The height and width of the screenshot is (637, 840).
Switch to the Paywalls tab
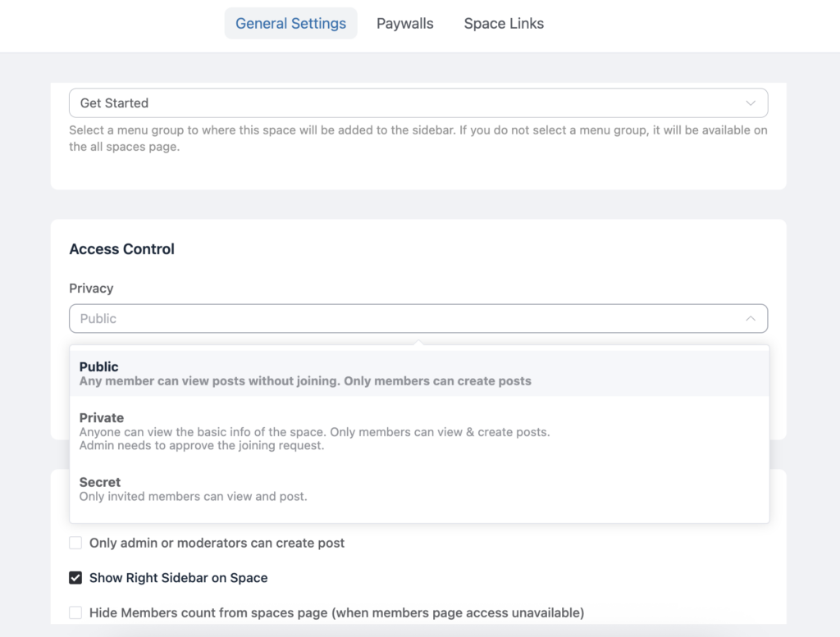pyautogui.click(x=404, y=23)
